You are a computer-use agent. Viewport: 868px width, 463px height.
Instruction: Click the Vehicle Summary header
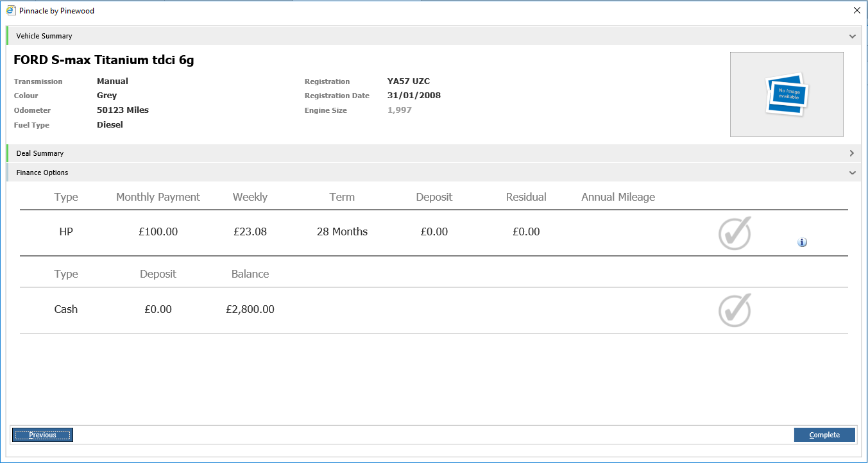[x=434, y=36]
